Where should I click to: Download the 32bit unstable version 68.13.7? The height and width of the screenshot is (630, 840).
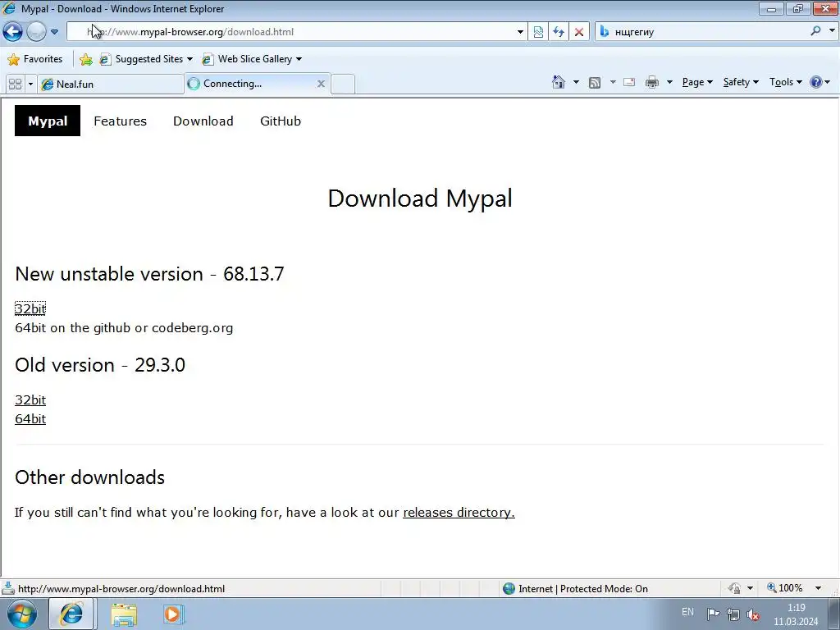pyautogui.click(x=30, y=308)
